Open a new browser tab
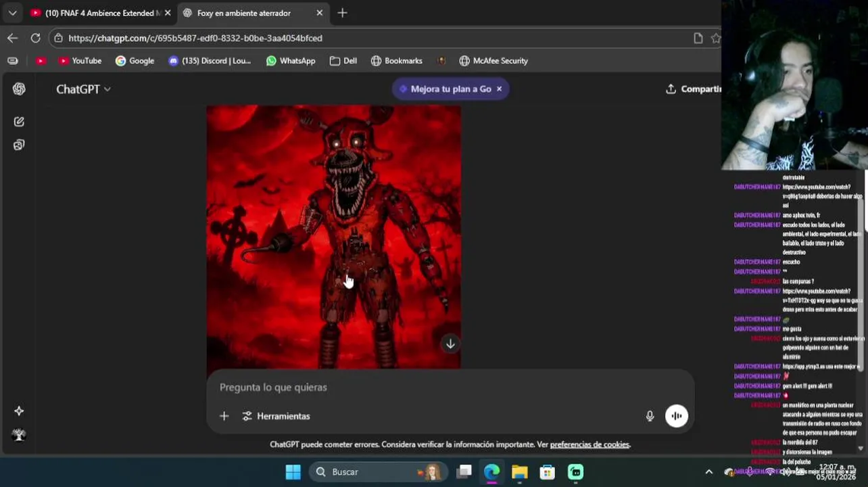The width and height of the screenshot is (868, 487). 342,13
